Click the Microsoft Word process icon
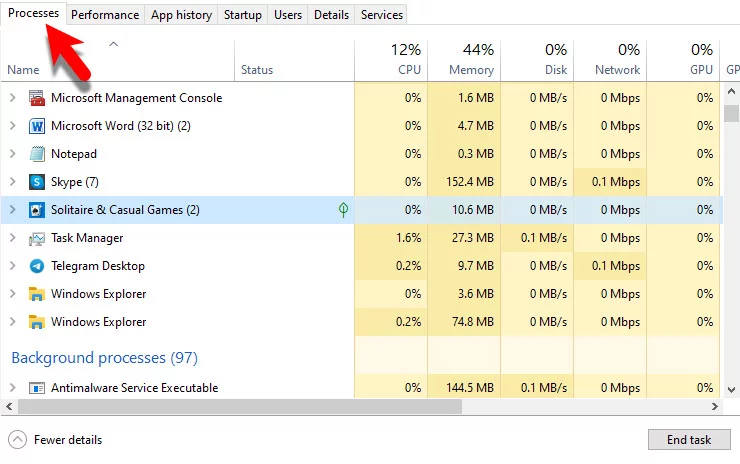 (37, 126)
